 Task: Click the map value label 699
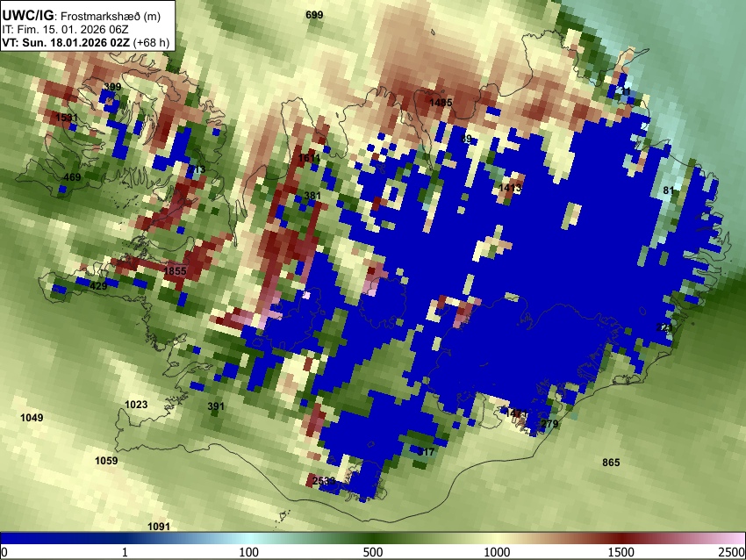(314, 15)
